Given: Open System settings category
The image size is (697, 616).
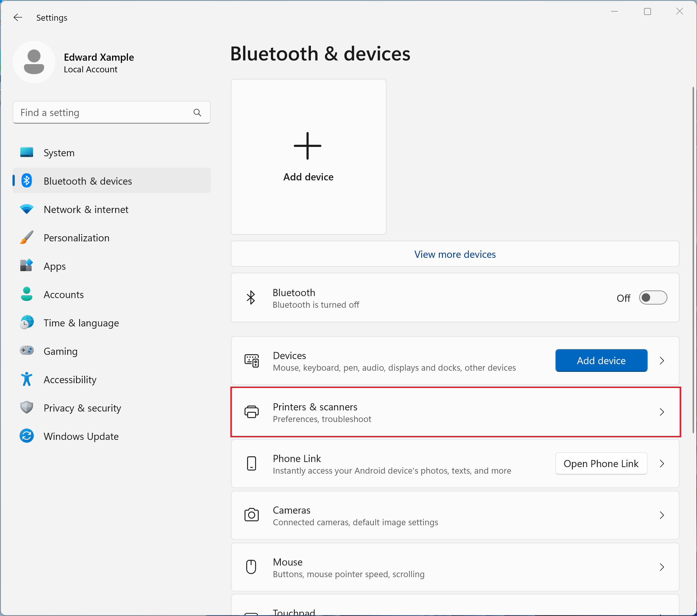Looking at the screenshot, I should (111, 152).
